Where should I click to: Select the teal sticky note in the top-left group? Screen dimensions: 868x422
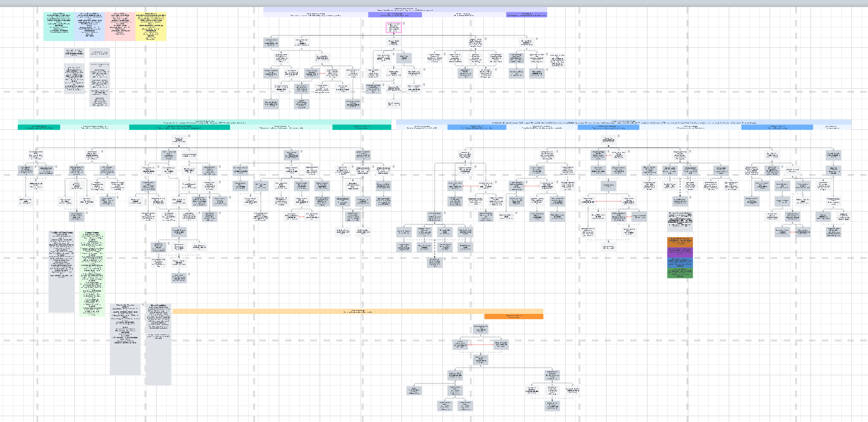[59, 26]
